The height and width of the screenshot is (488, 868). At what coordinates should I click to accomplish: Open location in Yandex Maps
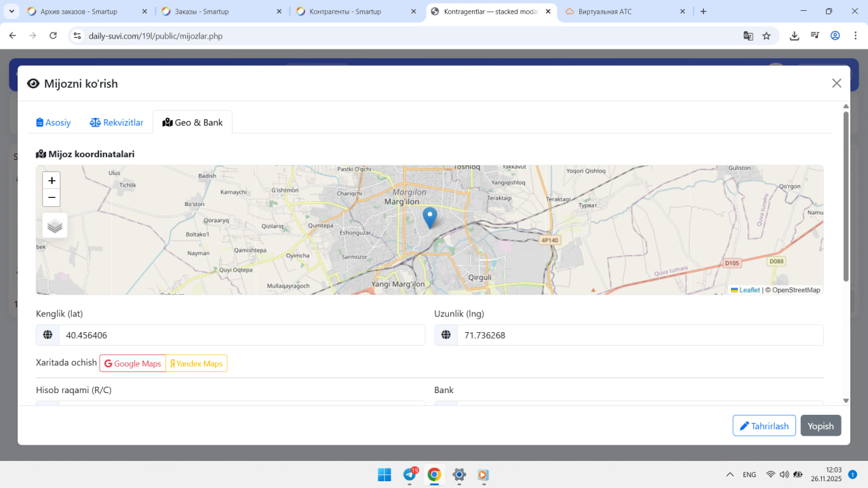(x=197, y=364)
